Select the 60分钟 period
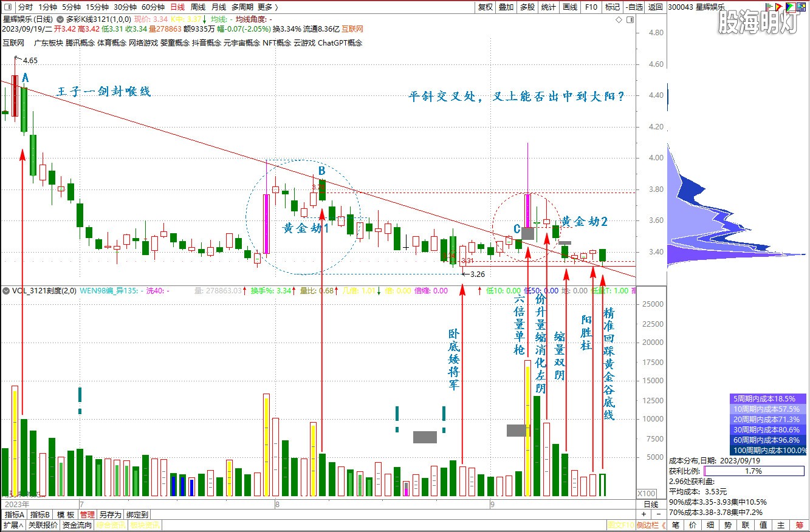Viewport: 810px width, 532px height. tap(153, 7)
